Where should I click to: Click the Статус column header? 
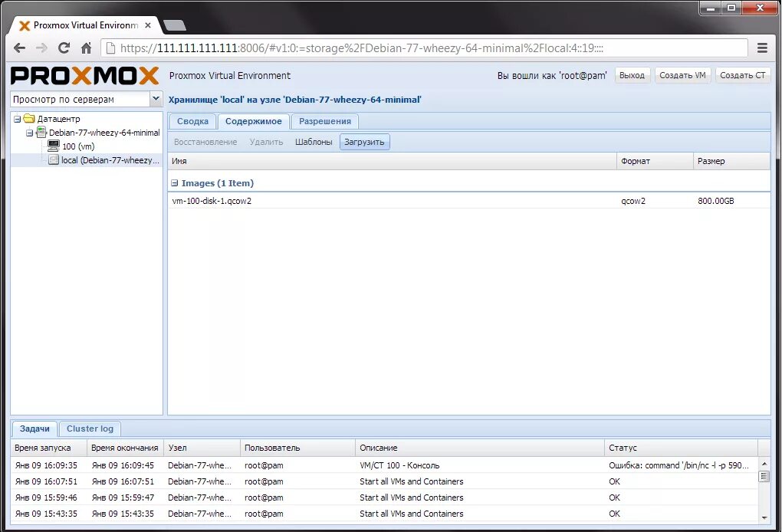click(682, 448)
